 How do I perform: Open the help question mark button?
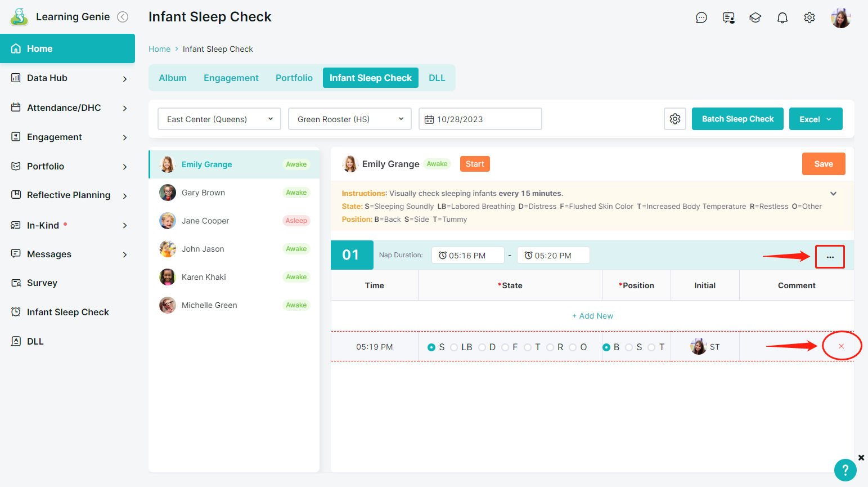845,470
